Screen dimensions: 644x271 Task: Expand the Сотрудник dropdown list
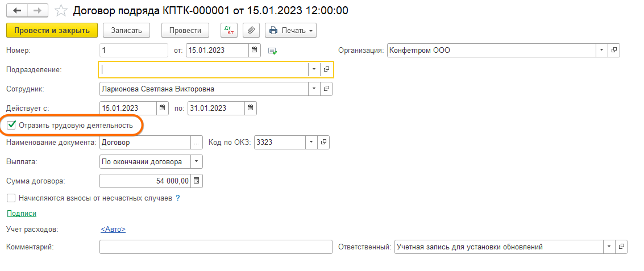pyautogui.click(x=314, y=89)
